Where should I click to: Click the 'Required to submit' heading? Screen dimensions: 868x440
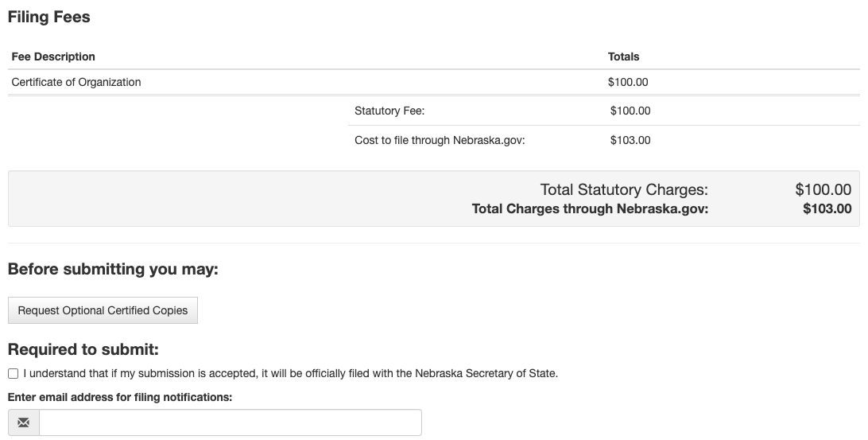83,349
